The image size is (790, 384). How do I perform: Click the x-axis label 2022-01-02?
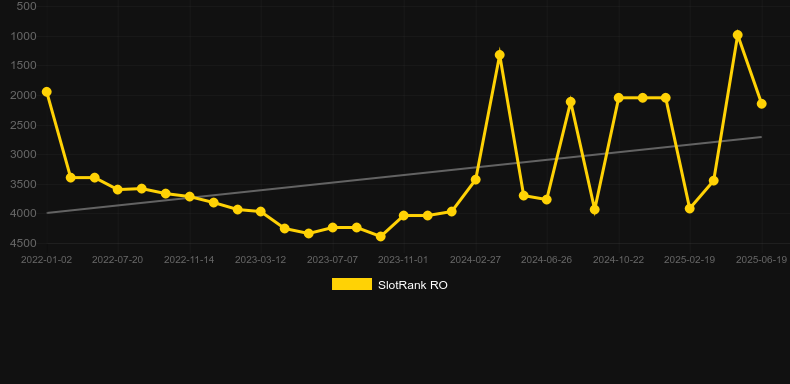46,260
